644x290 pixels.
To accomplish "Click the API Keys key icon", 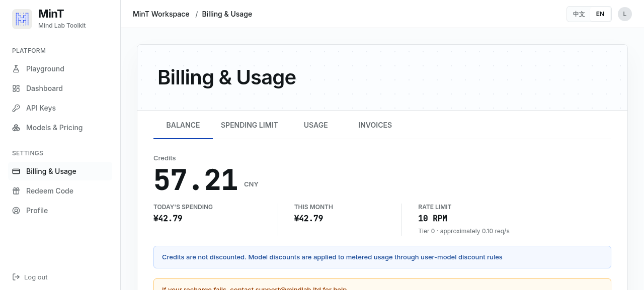I will pos(16,108).
